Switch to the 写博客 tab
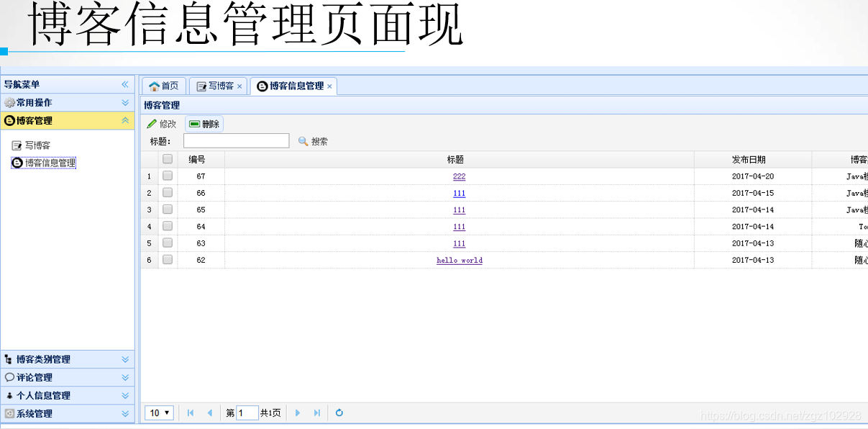 click(x=216, y=86)
